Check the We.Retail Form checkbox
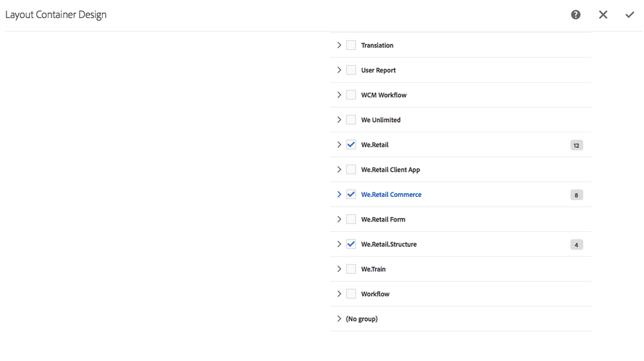The height and width of the screenshot is (361, 644). click(351, 219)
